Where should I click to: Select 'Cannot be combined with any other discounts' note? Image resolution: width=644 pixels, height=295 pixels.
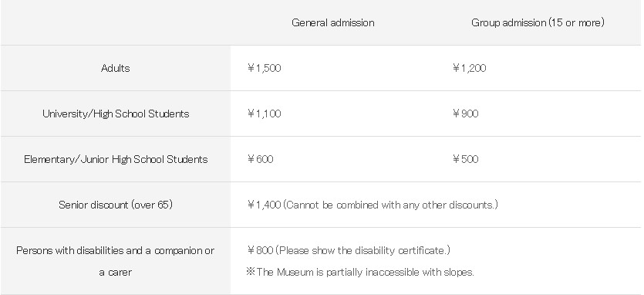click(x=390, y=205)
